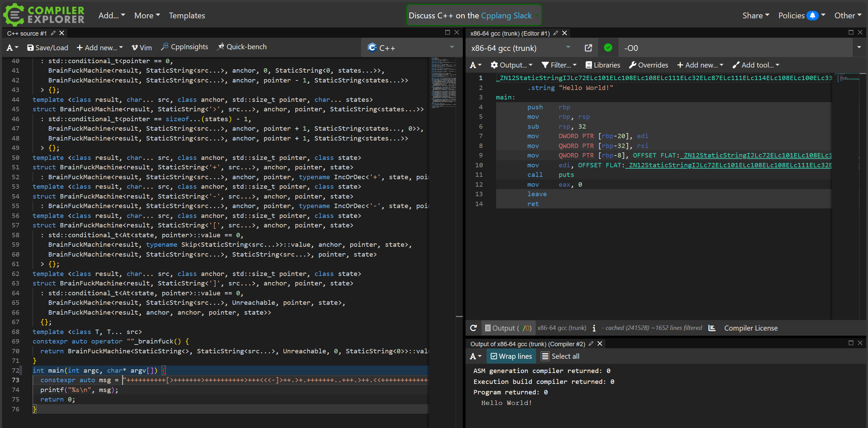The width and height of the screenshot is (868, 428).
Task: Expand the Filter options dropdown
Action: 559,65
